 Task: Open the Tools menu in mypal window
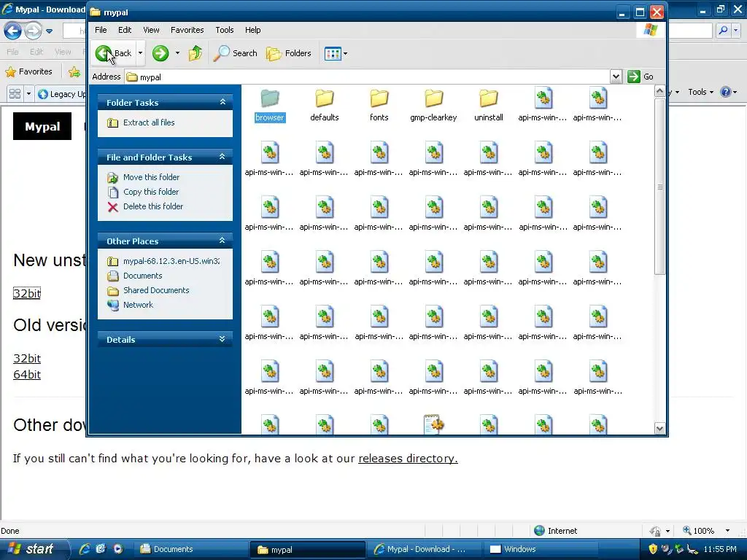point(225,30)
